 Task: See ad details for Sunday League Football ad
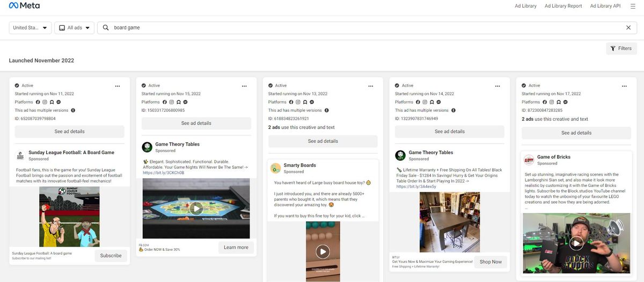tap(70, 132)
